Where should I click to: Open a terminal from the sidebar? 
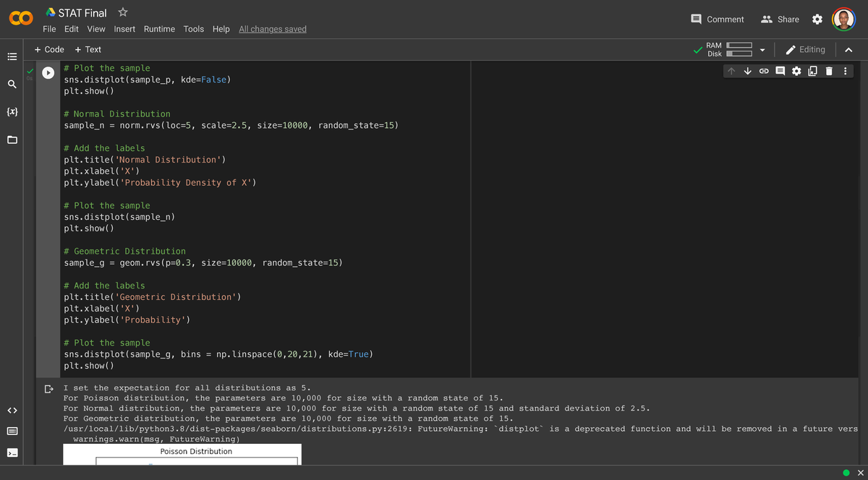(x=12, y=453)
